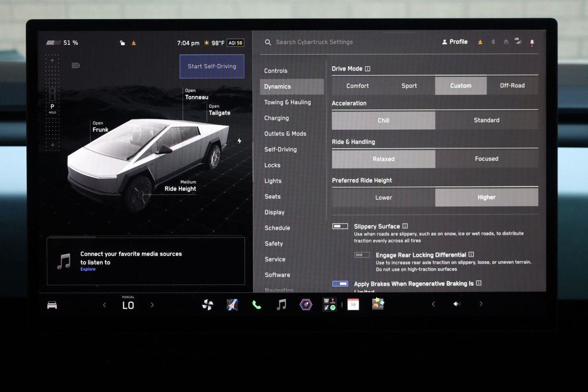Click the Explore media sources link
Screen dimensions: 588x392
(x=88, y=269)
